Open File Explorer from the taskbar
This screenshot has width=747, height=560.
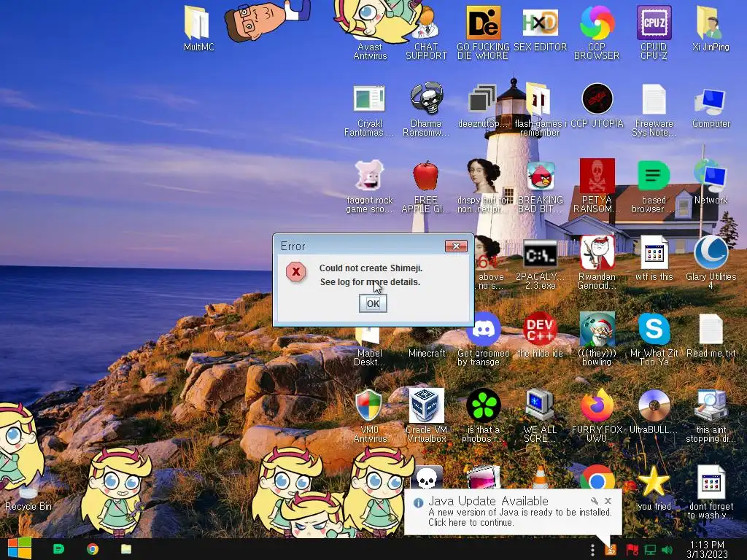[x=125, y=549]
